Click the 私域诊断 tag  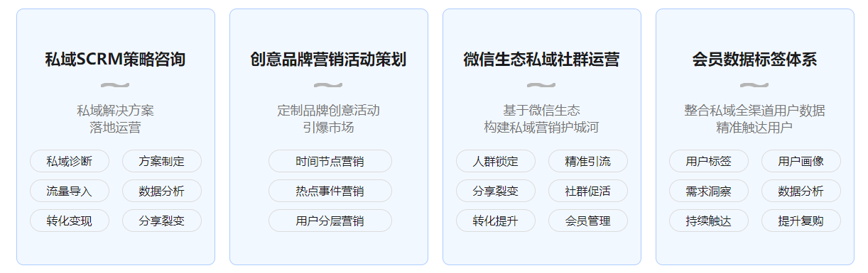(x=70, y=161)
